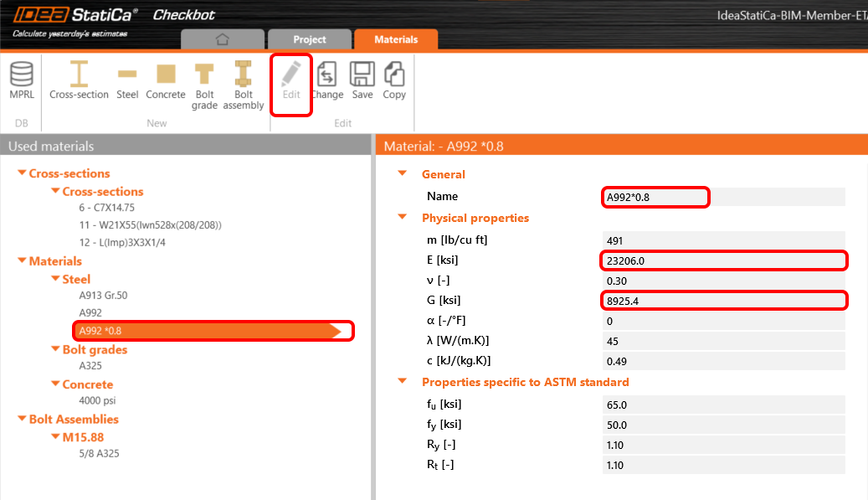Collapse the M15.88 subgroup
Screen dimensions: 868x500
coord(55,436)
